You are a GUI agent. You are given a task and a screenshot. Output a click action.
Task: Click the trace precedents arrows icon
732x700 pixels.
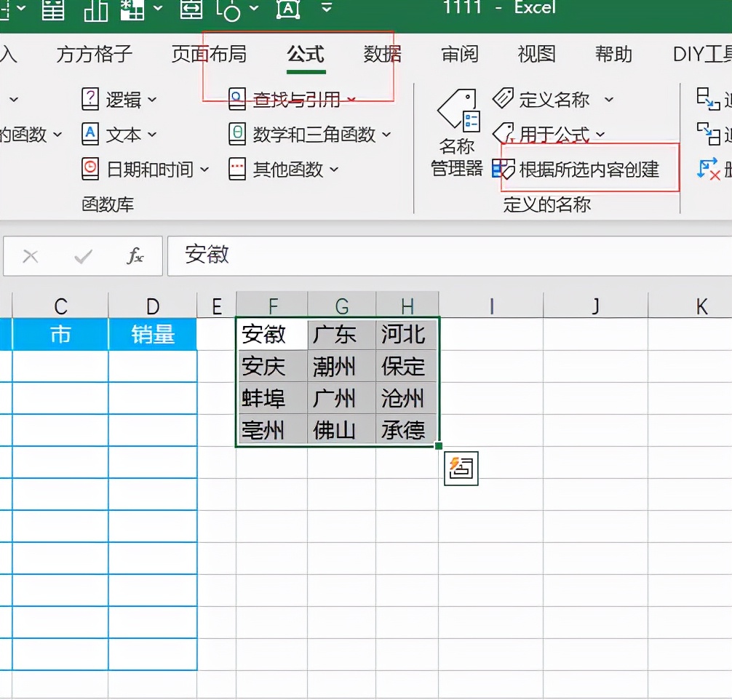pyautogui.click(x=708, y=98)
